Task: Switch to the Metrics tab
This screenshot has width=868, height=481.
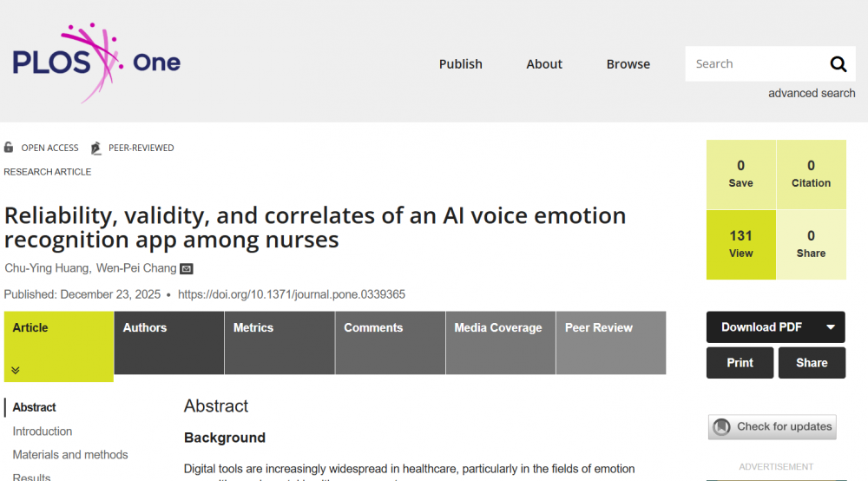Action: pos(279,342)
